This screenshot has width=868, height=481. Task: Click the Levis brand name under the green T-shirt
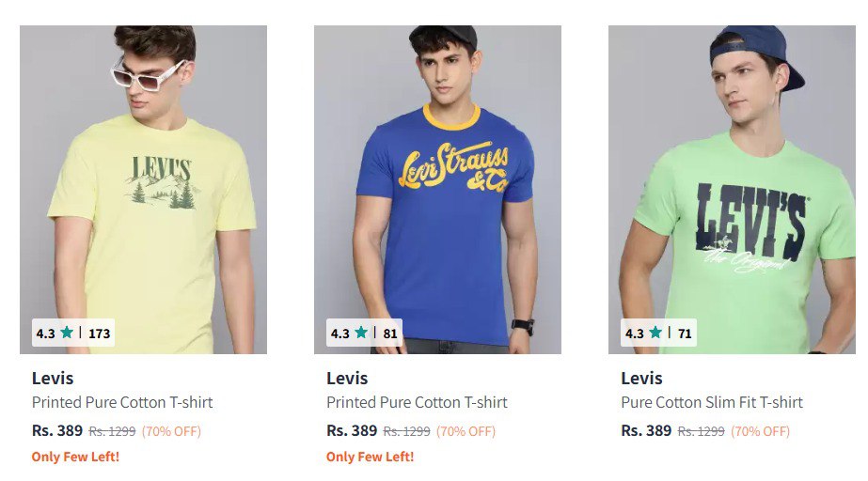pos(641,379)
